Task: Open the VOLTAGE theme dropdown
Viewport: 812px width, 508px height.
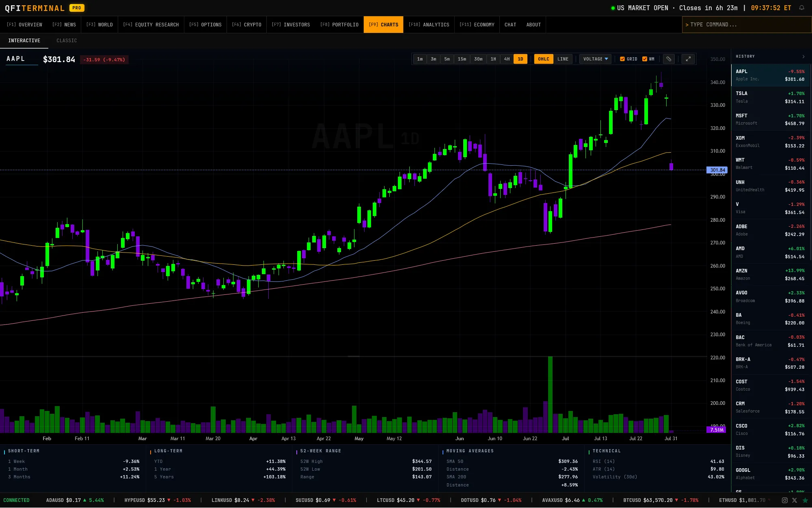Action: tap(595, 59)
